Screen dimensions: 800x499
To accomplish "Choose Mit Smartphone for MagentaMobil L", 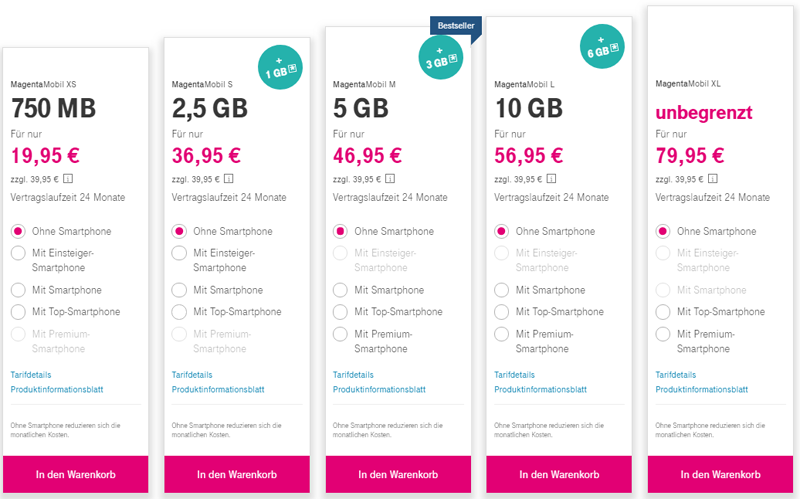I will (x=502, y=290).
